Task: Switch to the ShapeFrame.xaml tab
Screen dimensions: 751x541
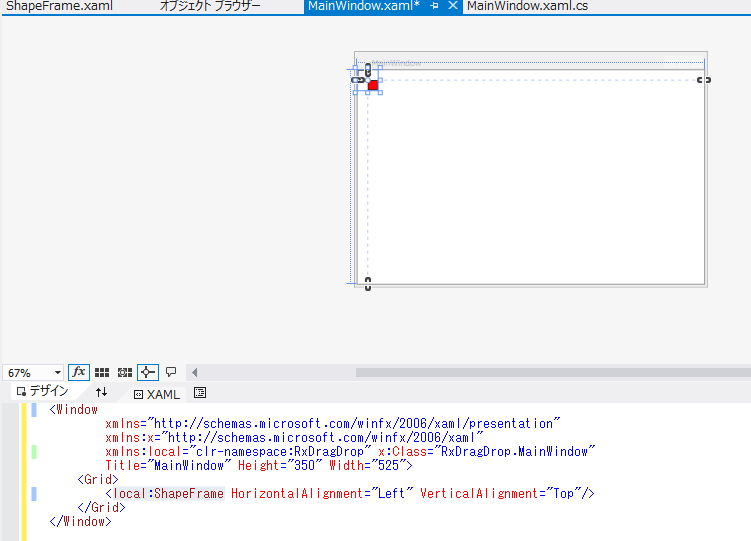Action: coord(59,6)
